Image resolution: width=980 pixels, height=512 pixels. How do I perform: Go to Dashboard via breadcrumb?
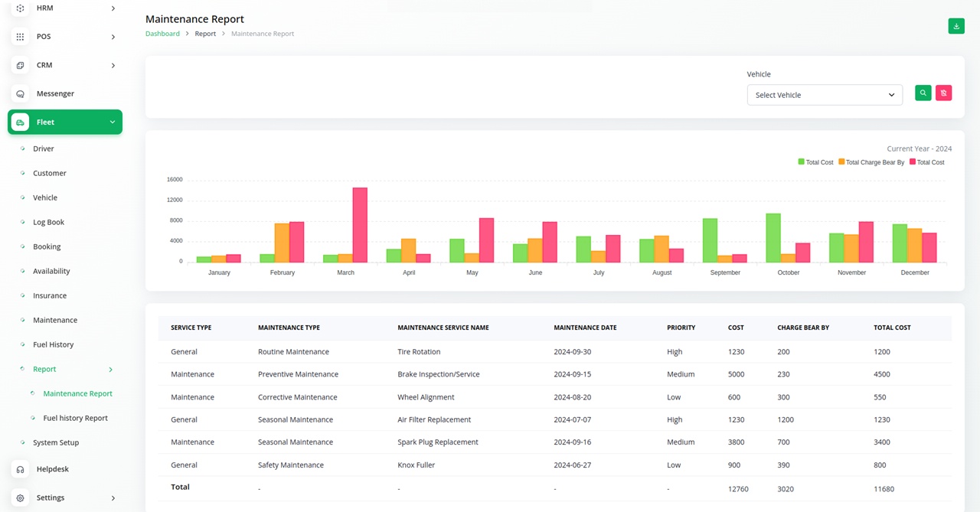[162, 34]
